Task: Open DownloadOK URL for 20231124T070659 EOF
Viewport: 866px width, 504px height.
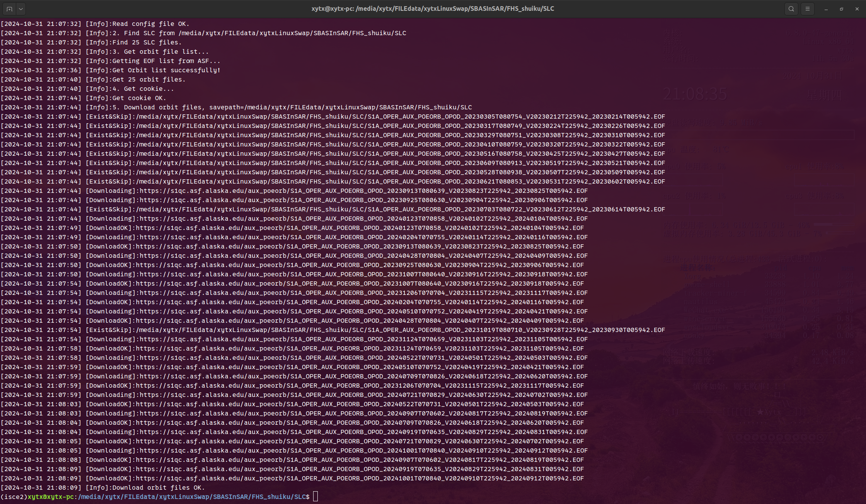Action: click(x=360, y=349)
